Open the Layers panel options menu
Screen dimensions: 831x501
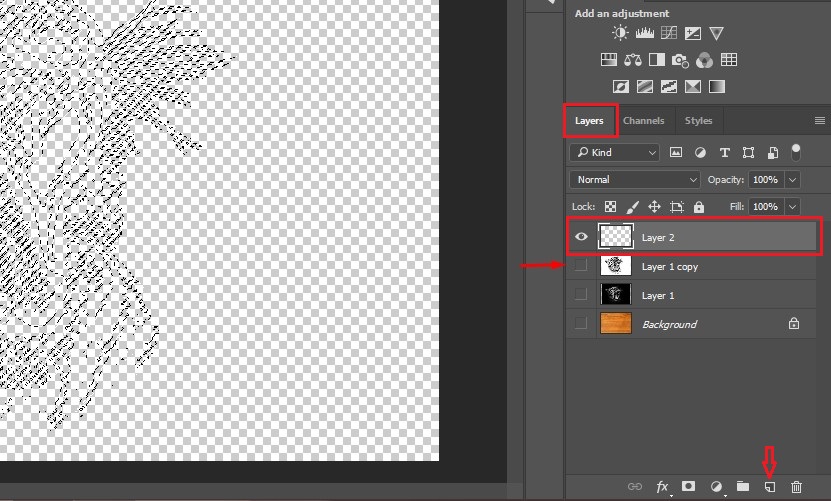pos(819,121)
